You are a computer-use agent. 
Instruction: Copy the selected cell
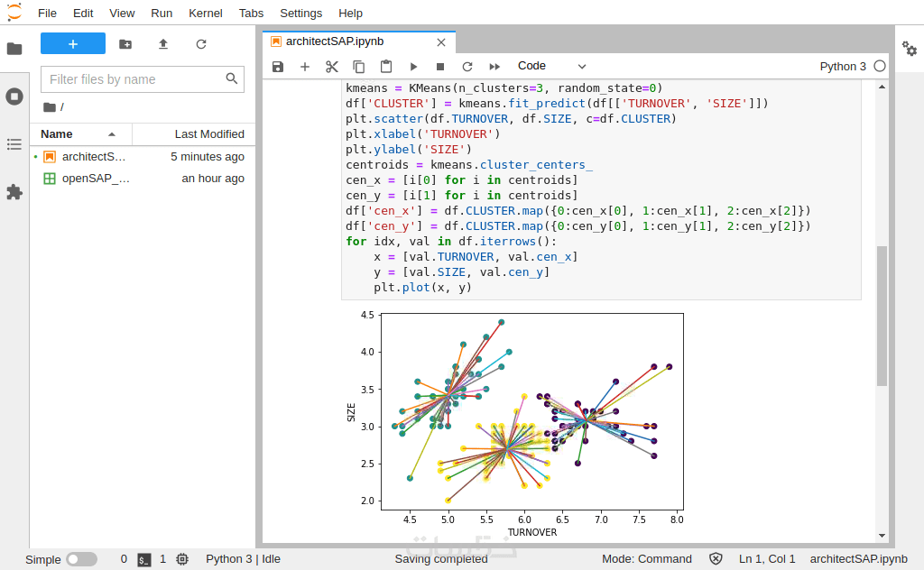point(358,67)
